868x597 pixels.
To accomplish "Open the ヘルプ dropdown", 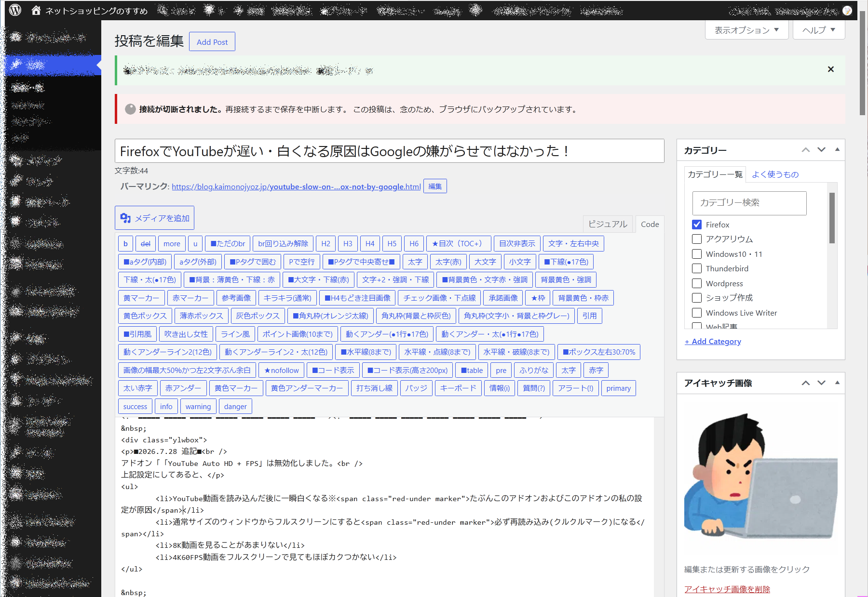I will [x=819, y=30].
